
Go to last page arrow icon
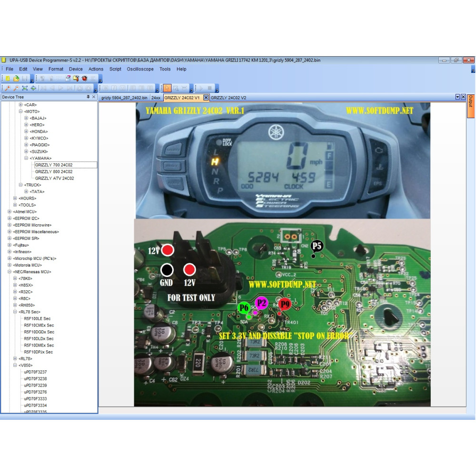[x=69, y=88]
